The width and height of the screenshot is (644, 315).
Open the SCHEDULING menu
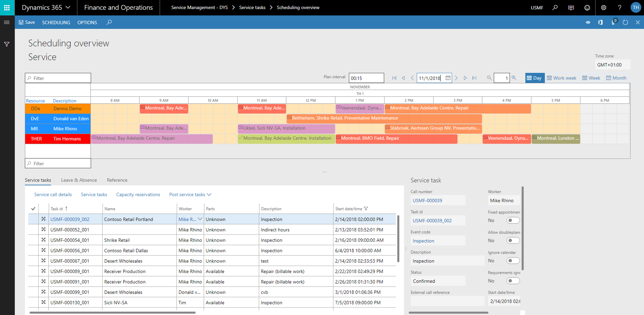pos(56,22)
